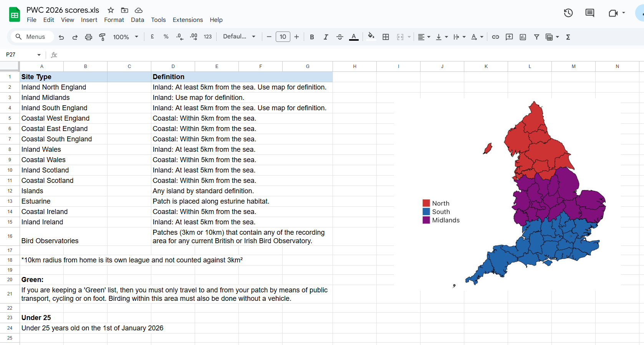Open the Extensions menu
Screen dimensions: 644x345
click(x=187, y=20)
